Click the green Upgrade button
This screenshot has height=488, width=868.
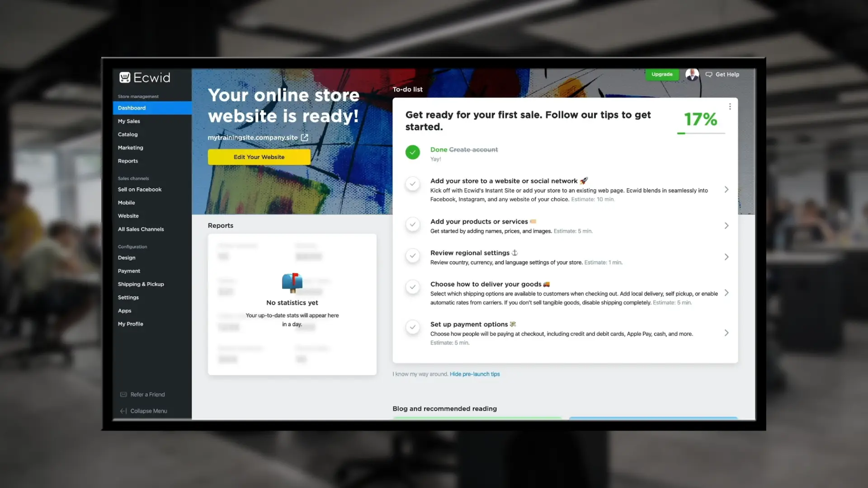[x=662, y=75]
